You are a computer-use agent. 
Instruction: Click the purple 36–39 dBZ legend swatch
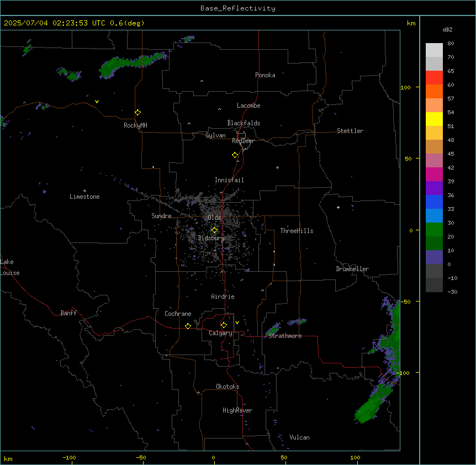pyautogui.click(x=434, y=188)
